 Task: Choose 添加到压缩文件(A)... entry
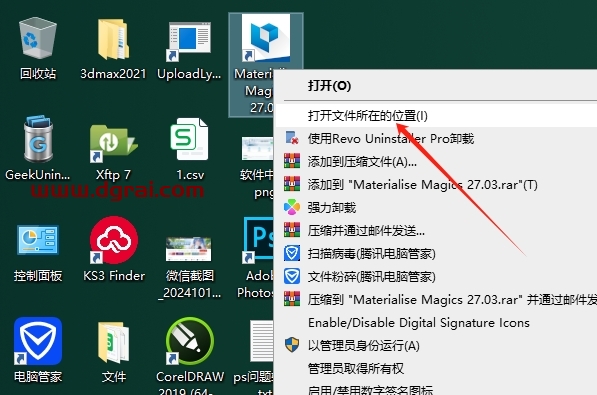pos(435,162)
